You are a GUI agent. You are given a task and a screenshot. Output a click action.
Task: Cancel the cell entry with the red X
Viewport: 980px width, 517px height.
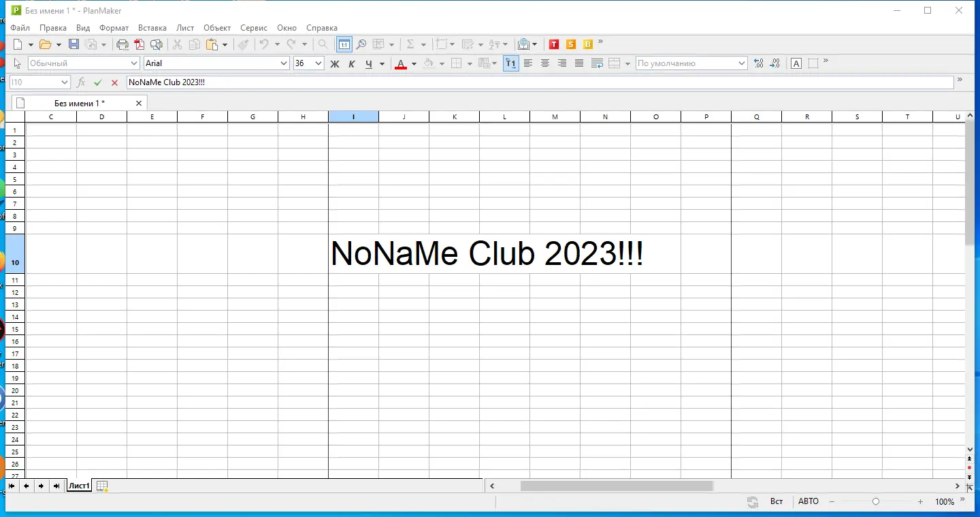click(x=114, y=82)
